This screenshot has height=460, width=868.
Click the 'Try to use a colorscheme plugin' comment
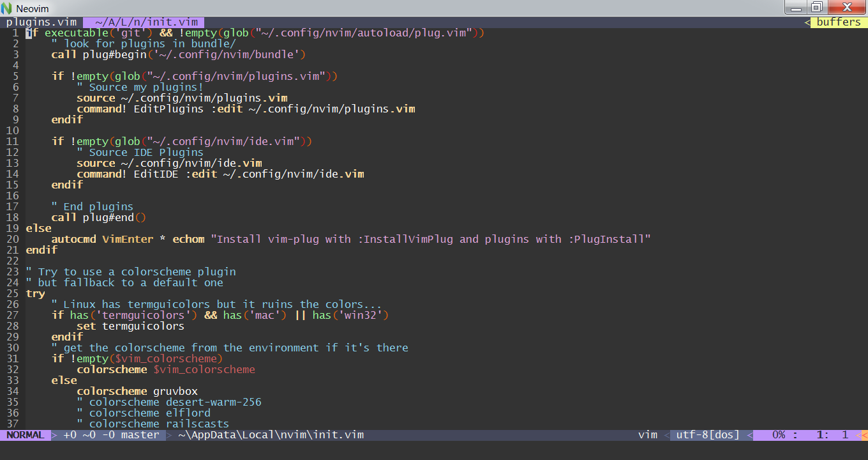[131, 272]
